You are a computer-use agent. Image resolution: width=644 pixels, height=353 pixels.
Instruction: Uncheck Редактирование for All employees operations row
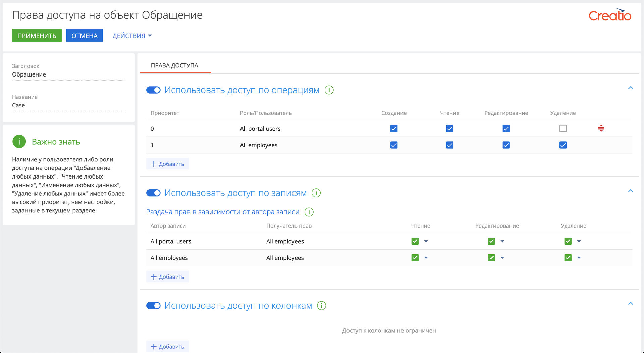coord(506,145)
